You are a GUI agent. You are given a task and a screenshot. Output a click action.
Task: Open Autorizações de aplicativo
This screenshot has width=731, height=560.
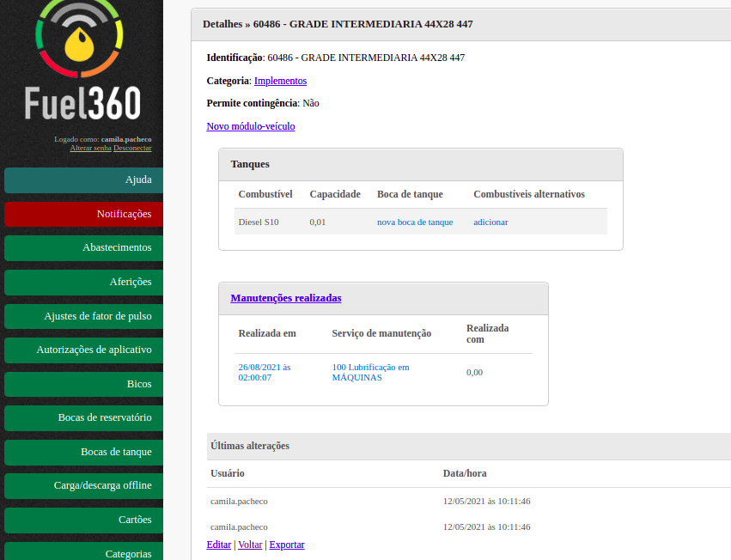(83, 350)
